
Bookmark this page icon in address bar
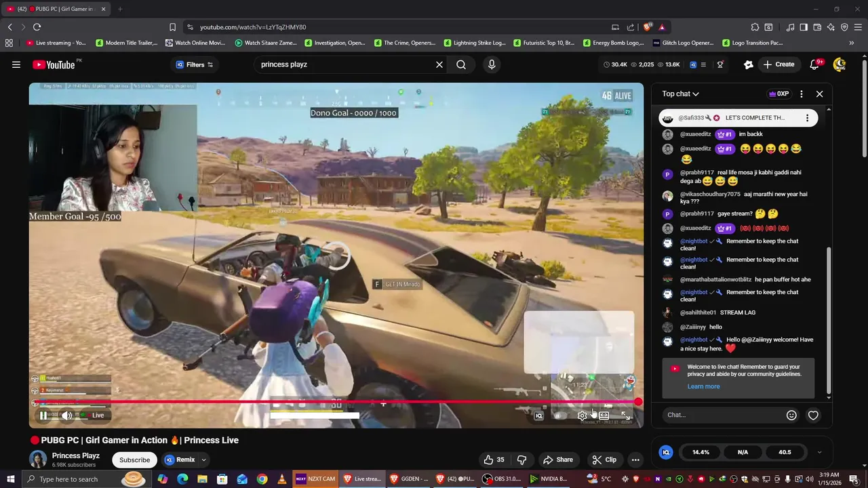point(172,27)
